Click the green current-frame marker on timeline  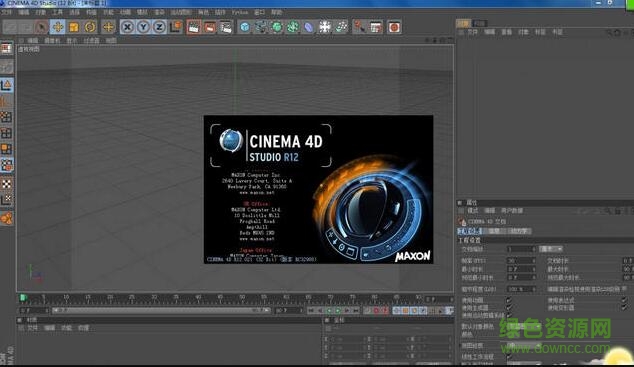click(x=23, y=298)
